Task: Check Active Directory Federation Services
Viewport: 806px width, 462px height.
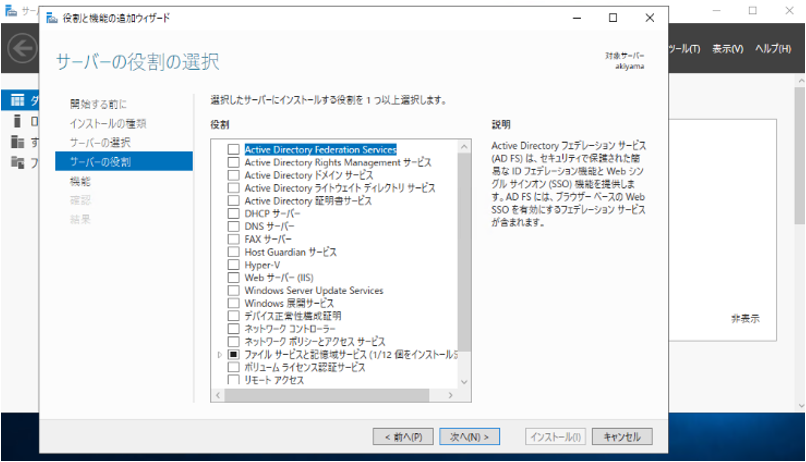Action: point(233,150)
